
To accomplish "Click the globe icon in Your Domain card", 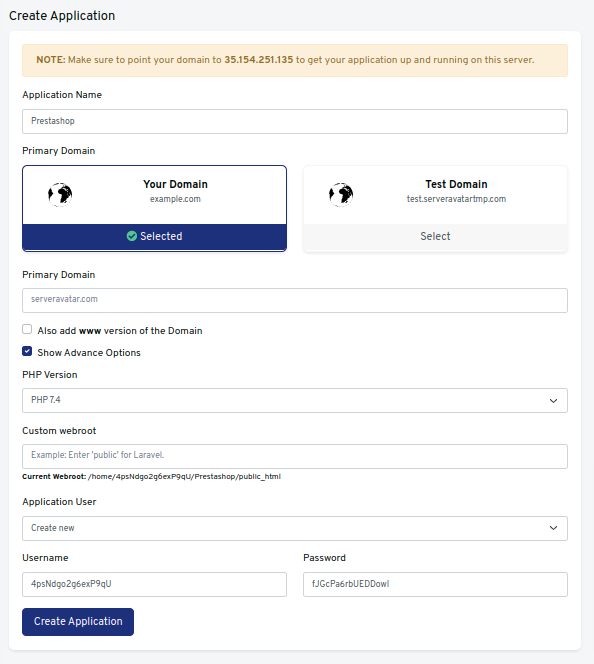I will (x=60, y=195).
